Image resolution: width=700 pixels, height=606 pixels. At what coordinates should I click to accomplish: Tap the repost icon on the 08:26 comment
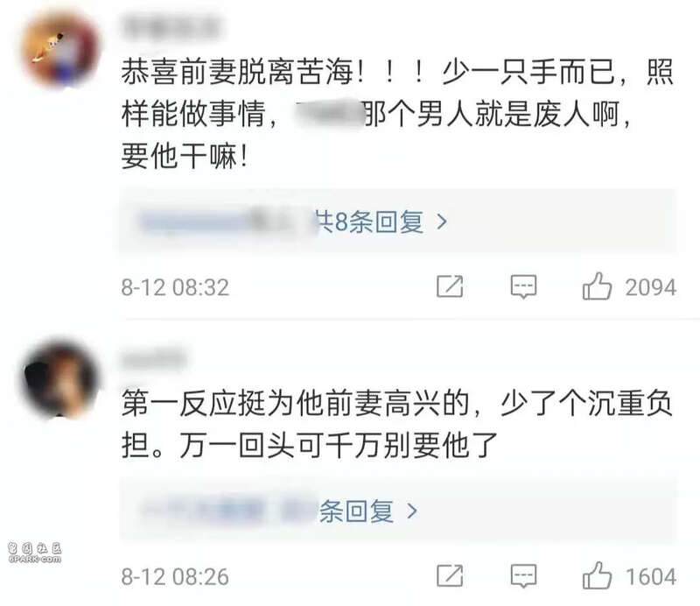tap(450, 575)
